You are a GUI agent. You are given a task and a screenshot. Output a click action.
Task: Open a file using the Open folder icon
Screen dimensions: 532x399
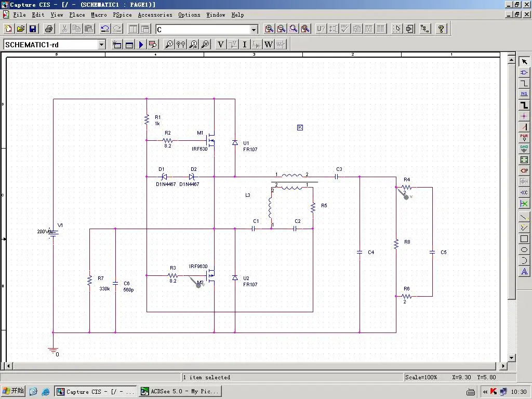pos(21,29)
